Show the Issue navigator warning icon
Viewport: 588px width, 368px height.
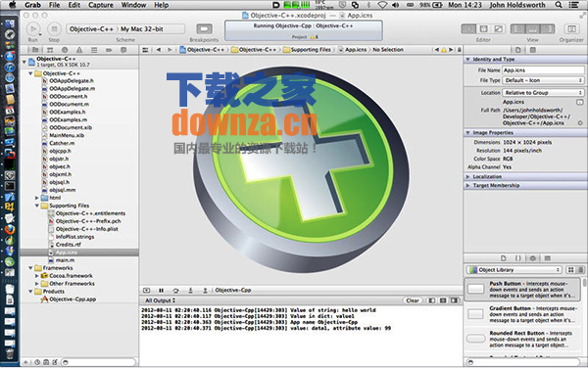point(79,50)
